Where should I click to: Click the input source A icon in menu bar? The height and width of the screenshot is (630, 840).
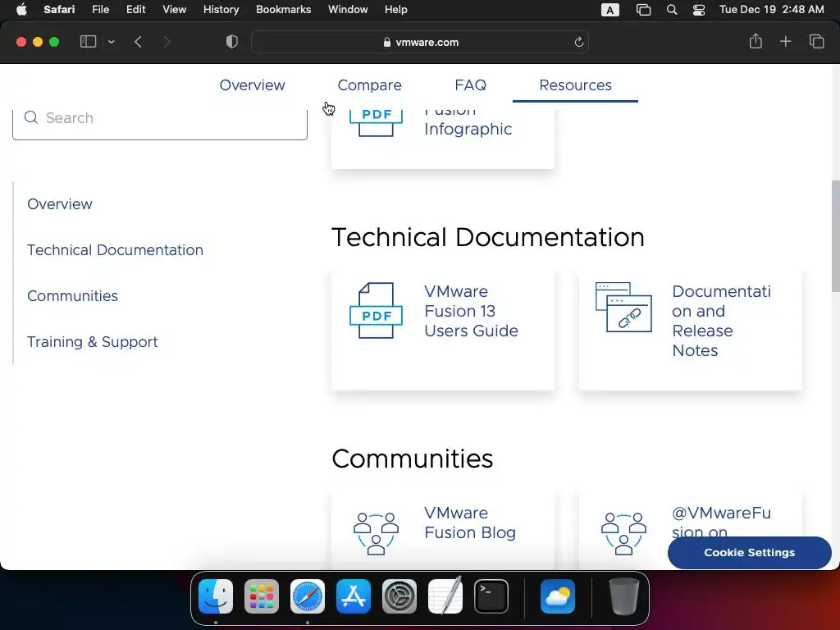[609, 10]
